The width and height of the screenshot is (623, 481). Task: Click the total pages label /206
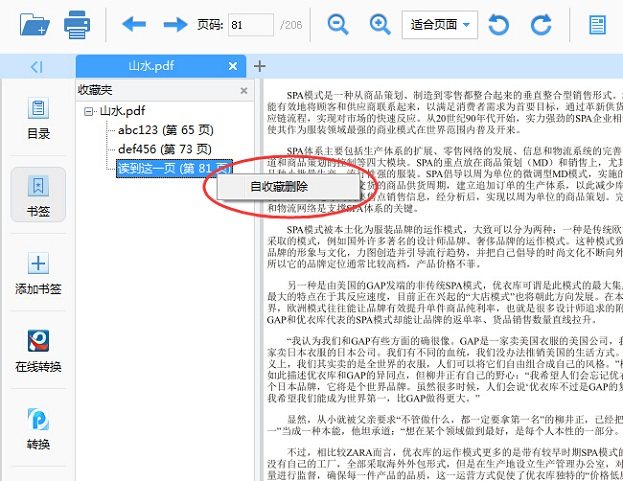tap(291, 25)
